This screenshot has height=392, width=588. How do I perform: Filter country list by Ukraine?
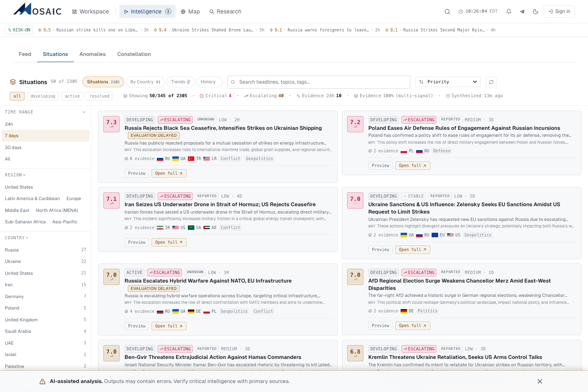(45, 262)
